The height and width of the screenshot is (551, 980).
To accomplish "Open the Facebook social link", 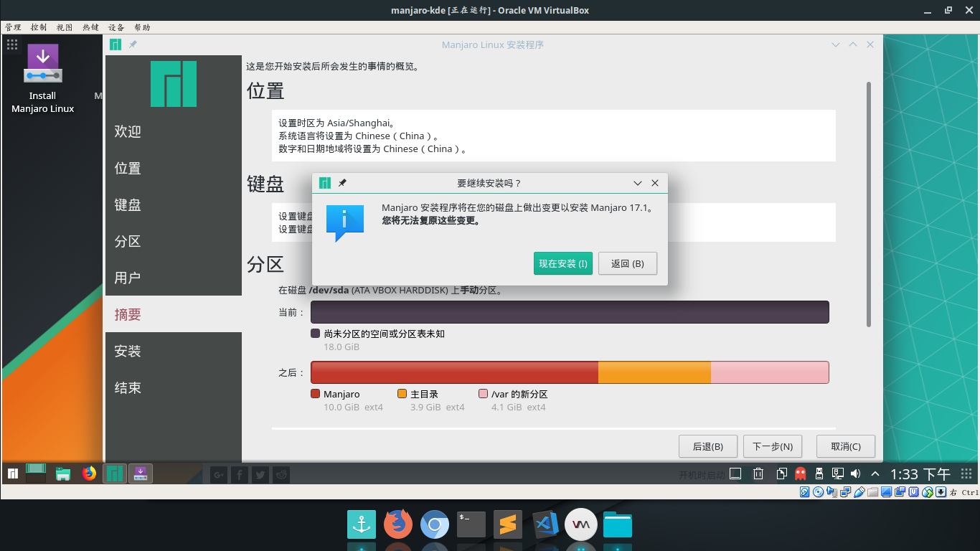I will click(x=240, y=474).
